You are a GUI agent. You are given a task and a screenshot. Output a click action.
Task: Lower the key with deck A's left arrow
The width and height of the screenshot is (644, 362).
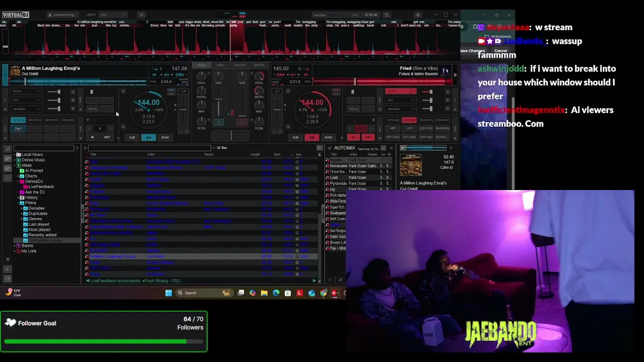click(161, 75)
